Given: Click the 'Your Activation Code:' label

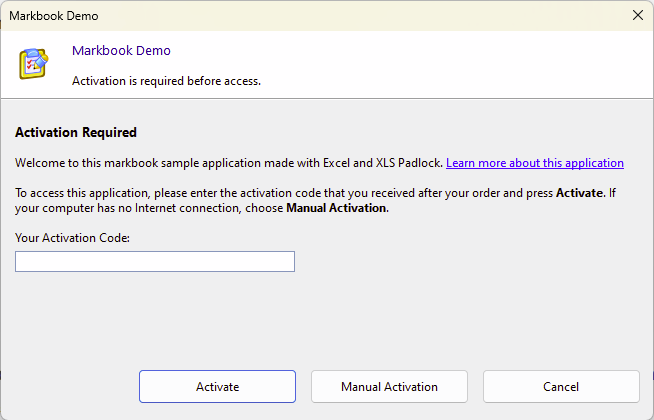Looking at the screenshot, I should click(73, 238).
